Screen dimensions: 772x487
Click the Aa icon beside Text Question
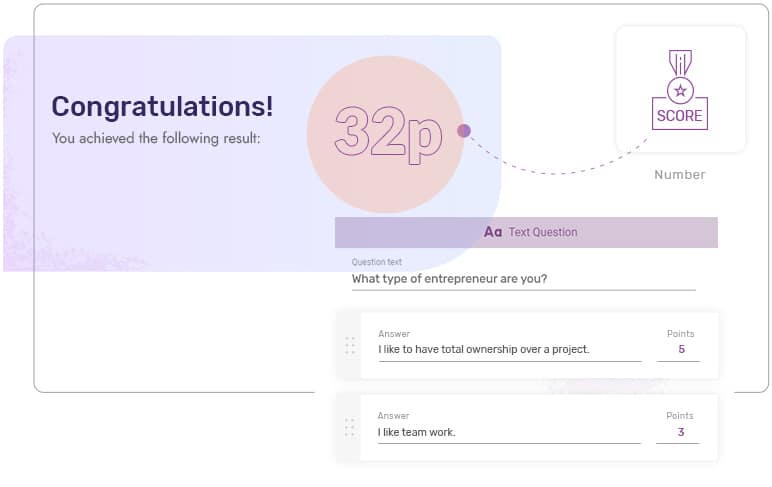click(x=492, y=232)
